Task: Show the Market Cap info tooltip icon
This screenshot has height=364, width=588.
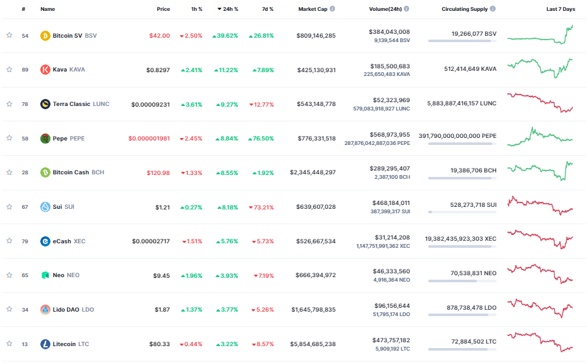Action: [332, 9]
